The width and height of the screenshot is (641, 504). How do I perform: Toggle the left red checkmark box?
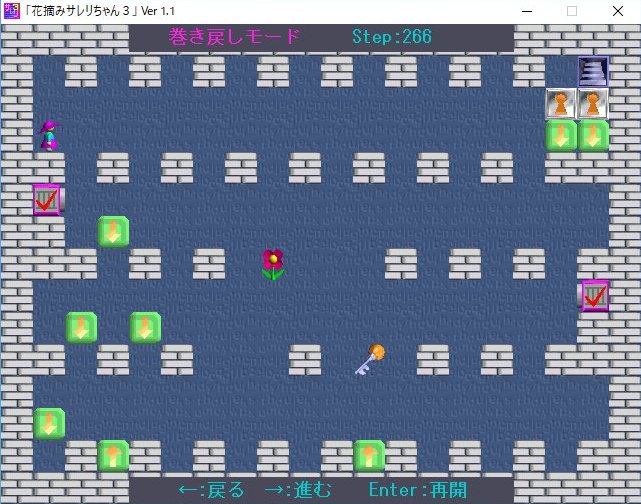(47, 200)
